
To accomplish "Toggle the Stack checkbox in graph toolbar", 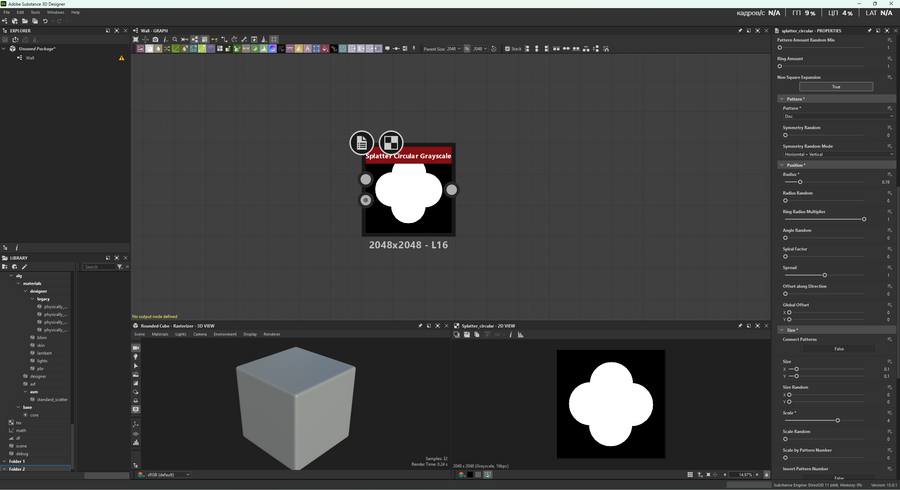I will (507, 48).
